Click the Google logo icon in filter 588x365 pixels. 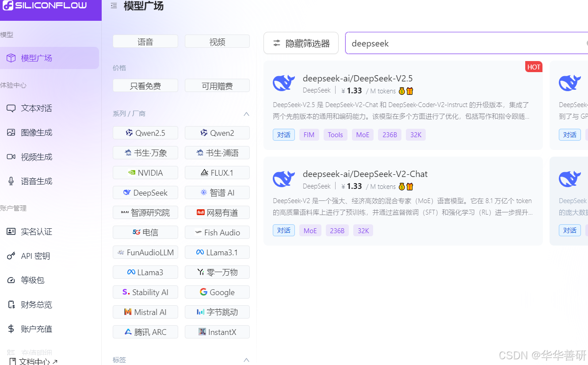tap(203, 292)
